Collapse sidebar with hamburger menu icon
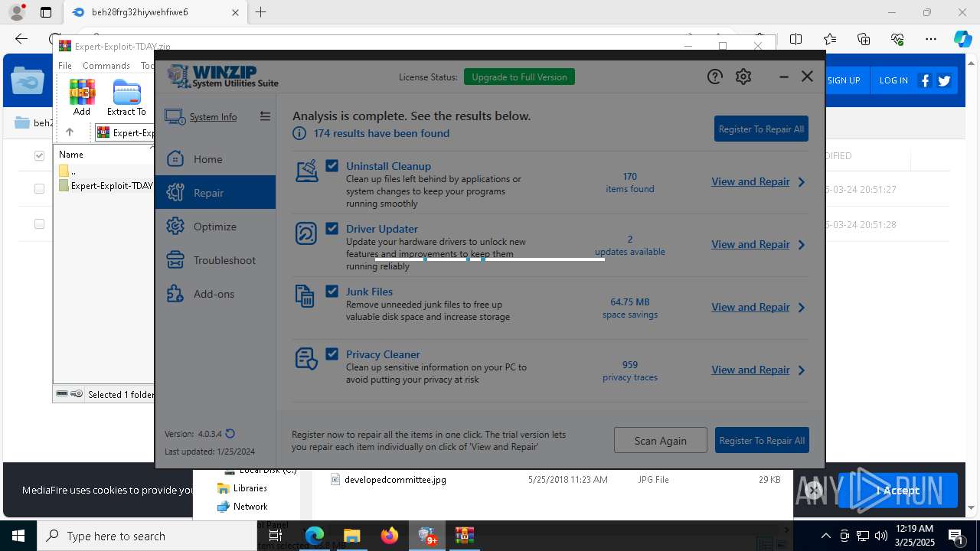Screen dimensions: 980x551 (x=265, y=116)
